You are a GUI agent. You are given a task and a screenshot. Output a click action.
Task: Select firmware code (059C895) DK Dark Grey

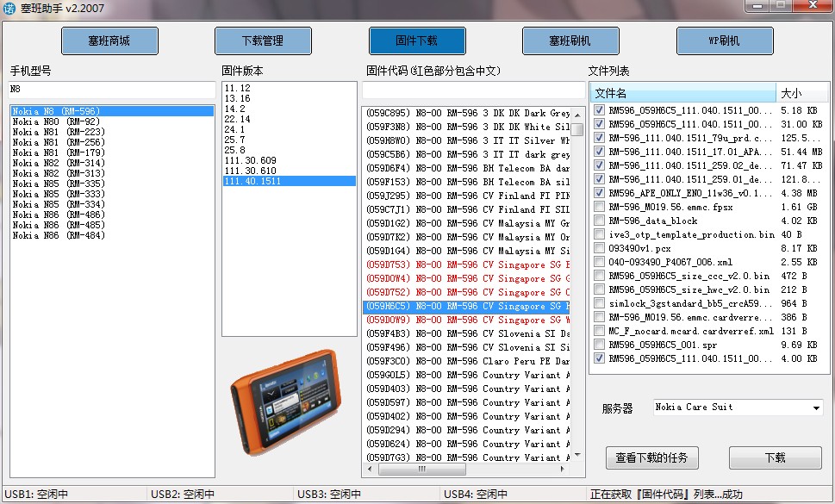coord(467,113)
